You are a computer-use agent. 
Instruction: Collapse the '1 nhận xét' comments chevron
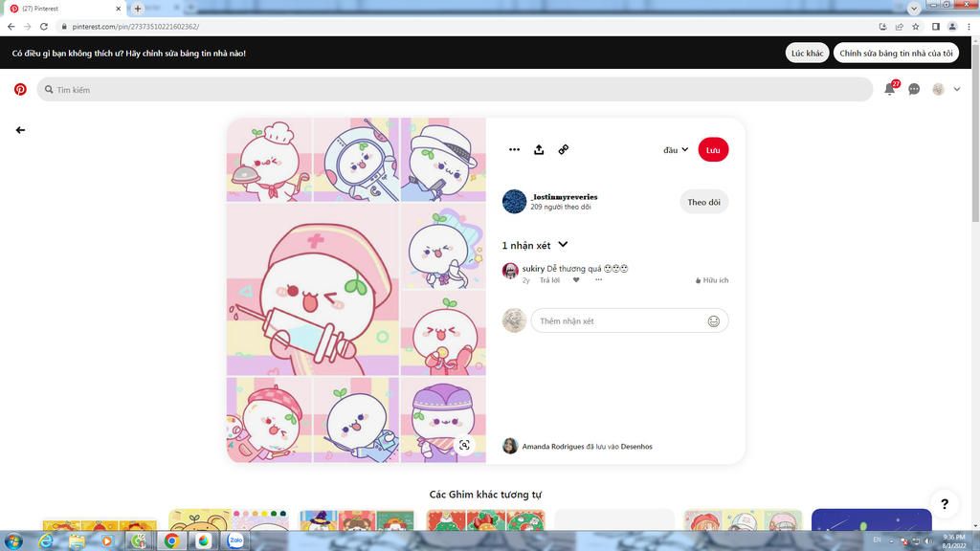click(x=563, y=244)
